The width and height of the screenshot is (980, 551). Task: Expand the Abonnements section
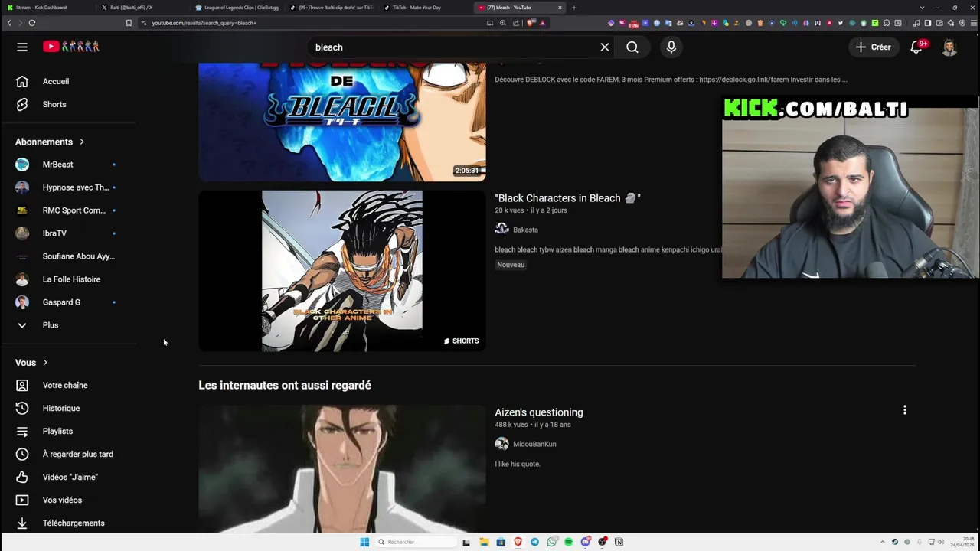pyautogui.click(x=50, y=142)
